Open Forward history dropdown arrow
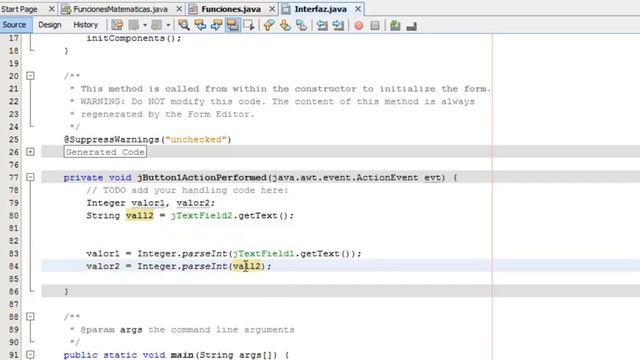This screenshot has height=360, width=640. 168,25
